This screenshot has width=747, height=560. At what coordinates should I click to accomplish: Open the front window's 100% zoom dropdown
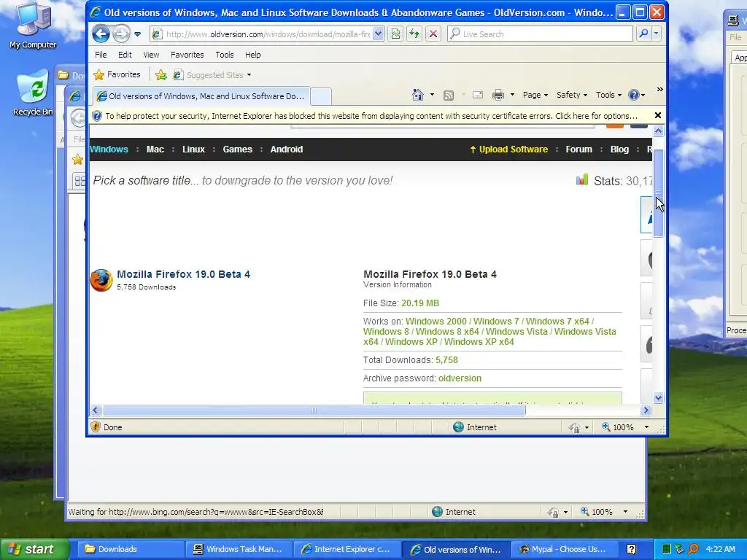[x=646, y=427]
